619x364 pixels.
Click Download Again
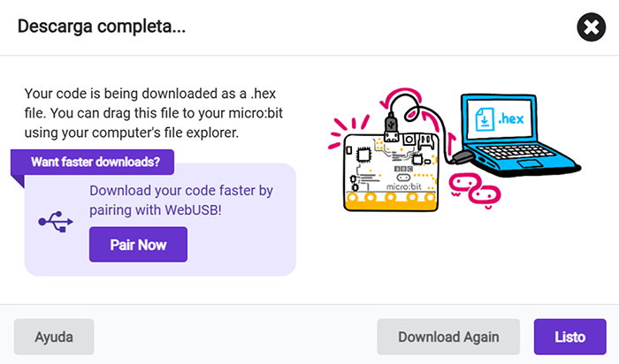[448, 337]
